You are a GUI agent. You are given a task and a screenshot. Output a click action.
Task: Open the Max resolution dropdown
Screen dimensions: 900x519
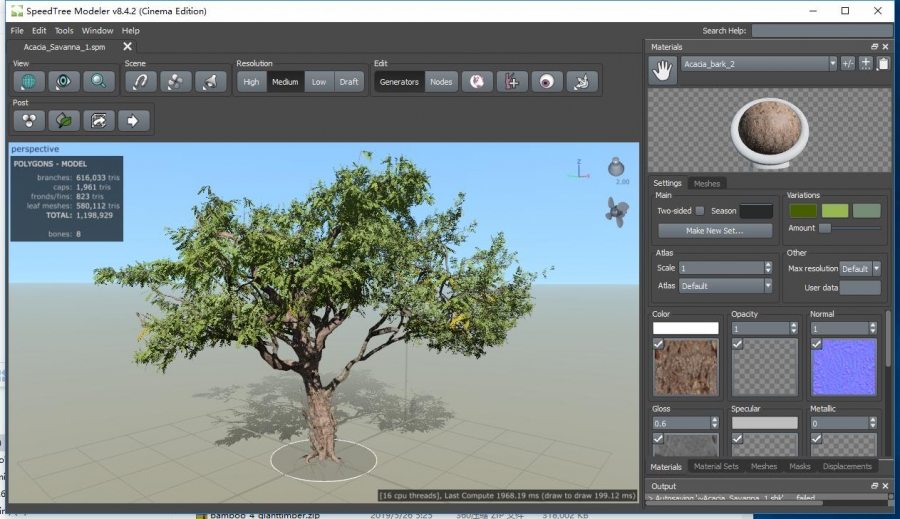pyautogui.click(x=876, y=269)
